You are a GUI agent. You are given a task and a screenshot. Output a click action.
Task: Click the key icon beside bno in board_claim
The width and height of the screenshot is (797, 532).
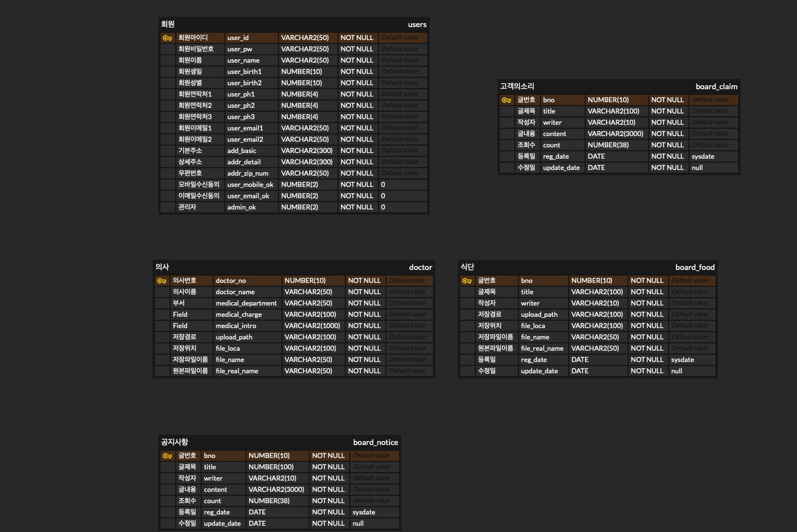tap(507, 100)
